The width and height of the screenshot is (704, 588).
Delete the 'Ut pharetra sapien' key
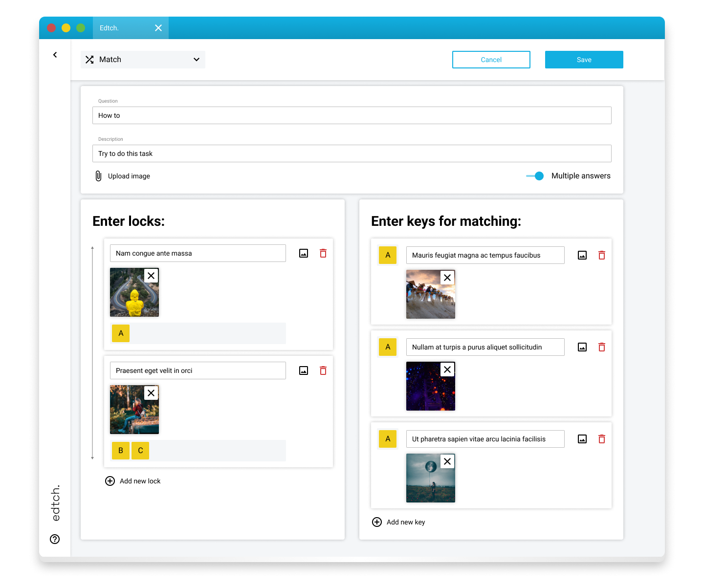(x=602, y=439)
